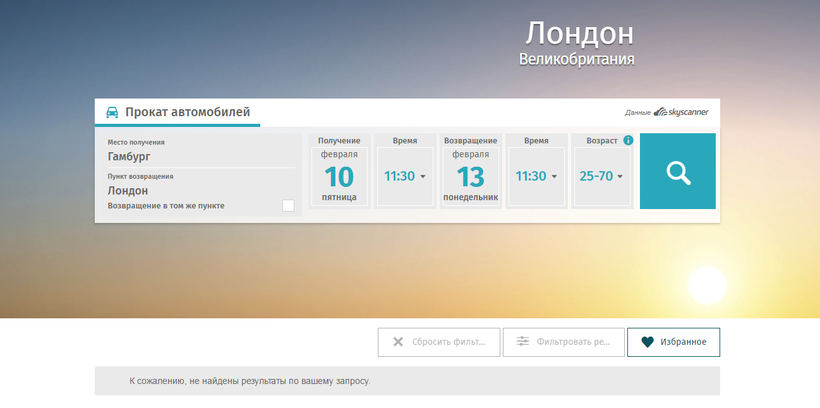Click the X icon for resetting filters
Screen dimensions: 820x408
point(398,342)
